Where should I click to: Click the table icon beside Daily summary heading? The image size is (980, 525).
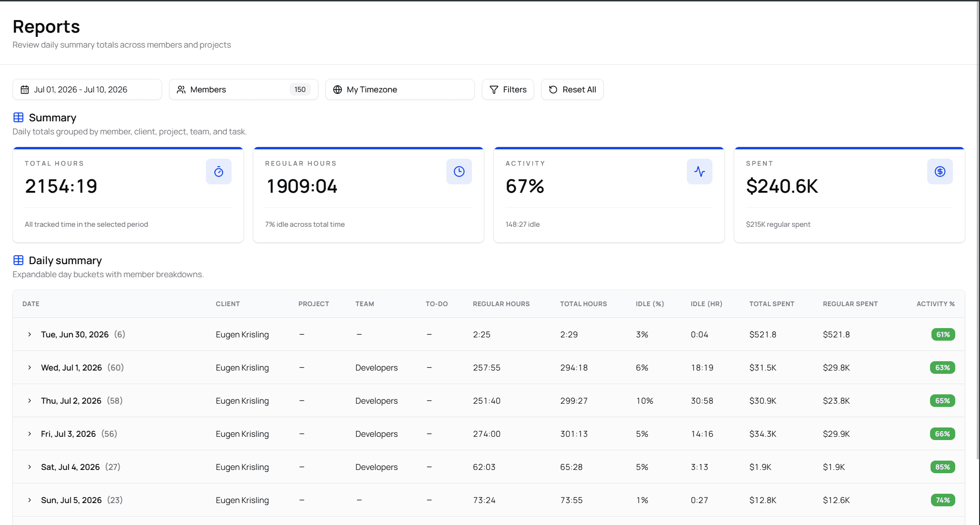18,260
